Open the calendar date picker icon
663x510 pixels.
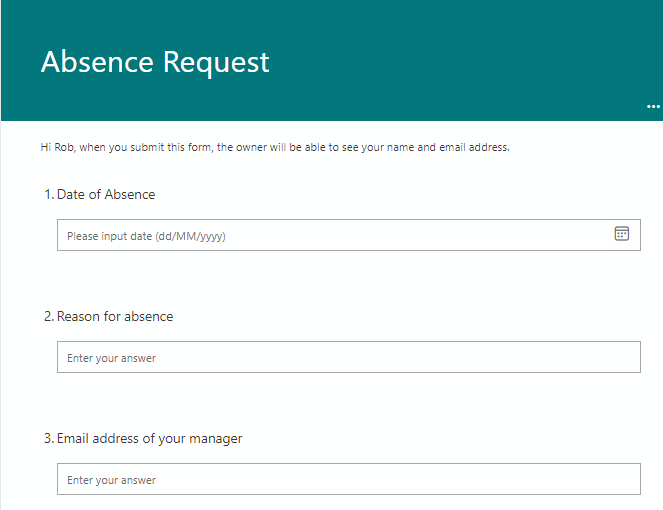[621, 234]
